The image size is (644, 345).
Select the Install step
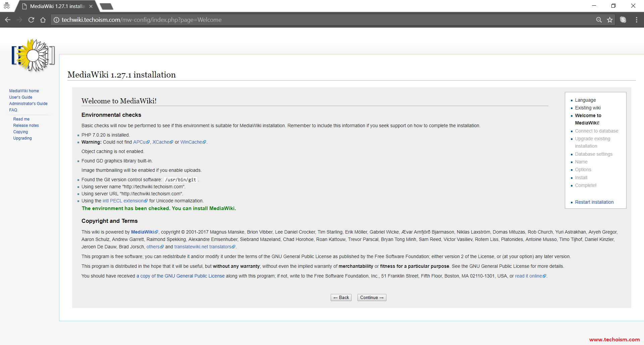(581, 178)
